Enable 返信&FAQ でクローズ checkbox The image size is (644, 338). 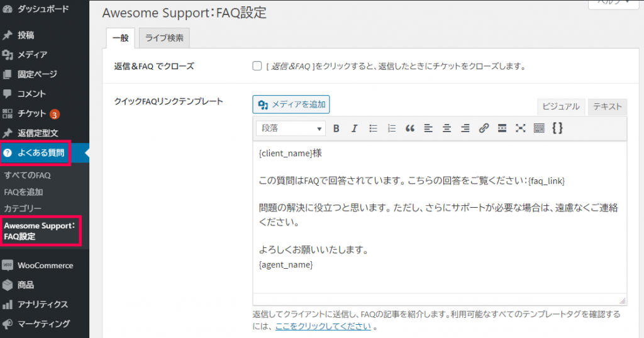point(257,66)
